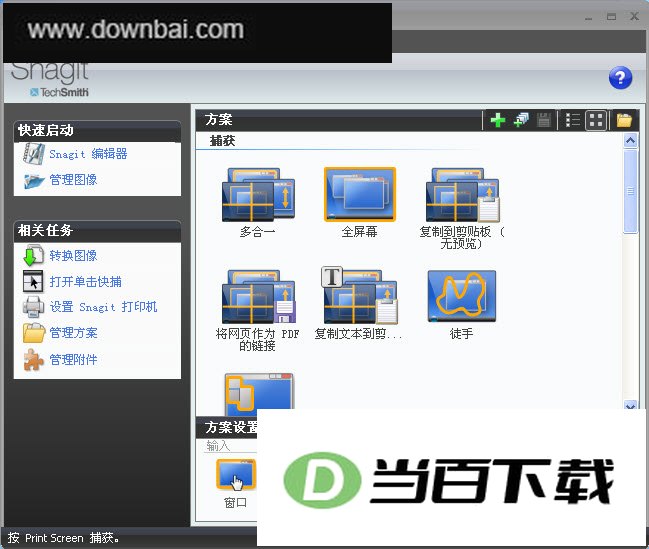Click the 转换图像 green arrow icon

point(33,255)
